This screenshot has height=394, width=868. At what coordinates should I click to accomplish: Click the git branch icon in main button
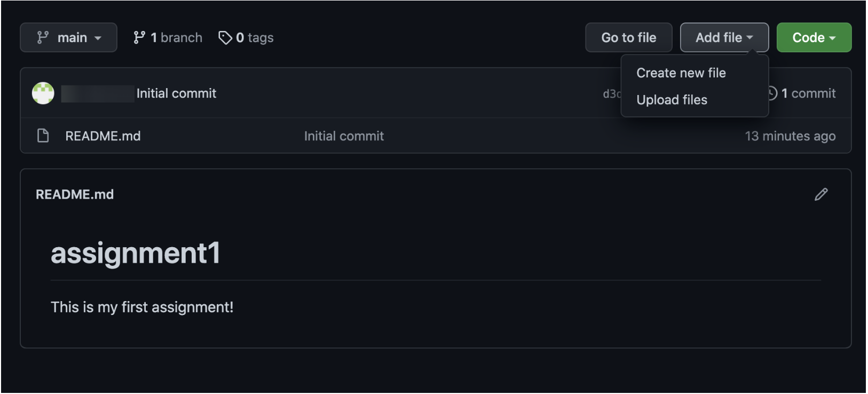pos(43,37)
